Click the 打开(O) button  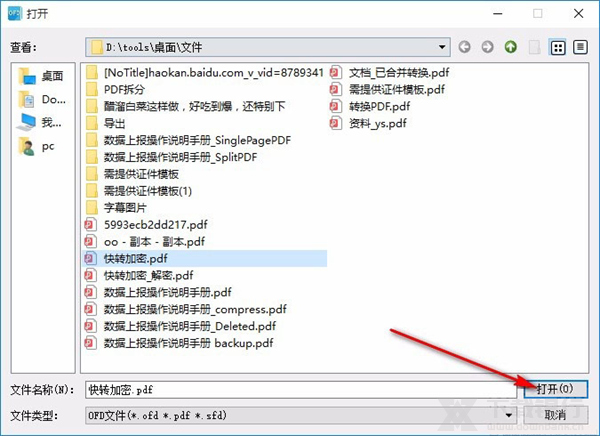[555, 389]
